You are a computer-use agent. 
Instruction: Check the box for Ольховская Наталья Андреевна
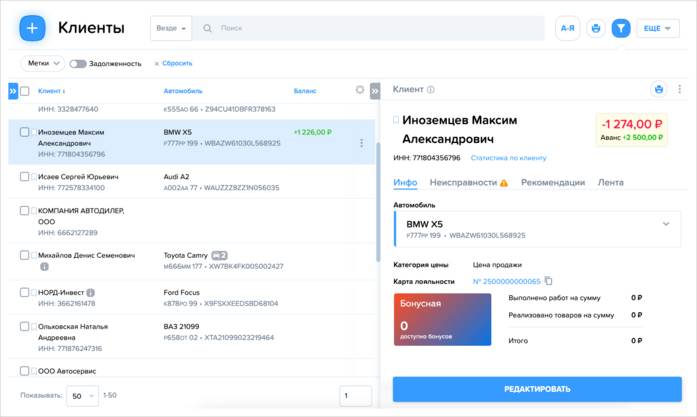[x=24, y=326]
